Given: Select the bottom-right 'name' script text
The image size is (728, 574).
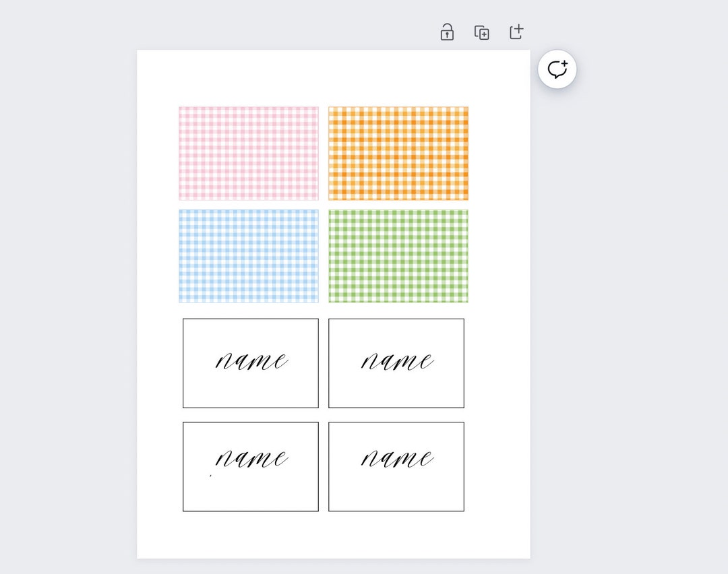Looking at the screenshot, I should (398, 458).
